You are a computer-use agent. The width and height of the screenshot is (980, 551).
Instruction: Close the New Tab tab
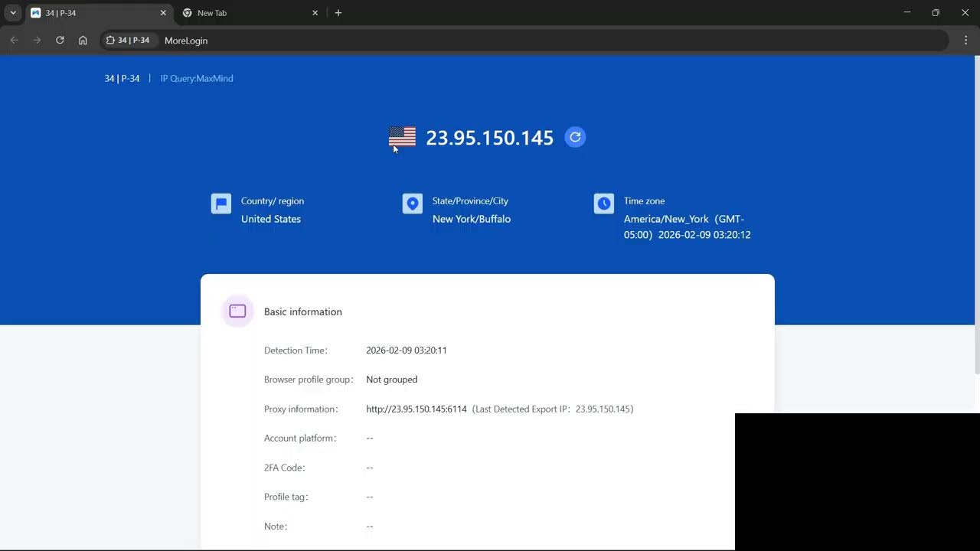tap(315, 13)
